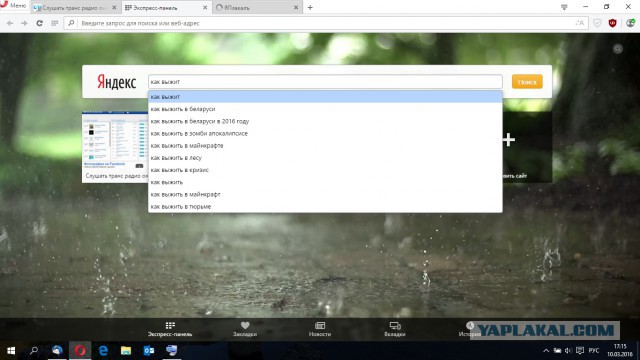Click the address bar field

[326, 23]
